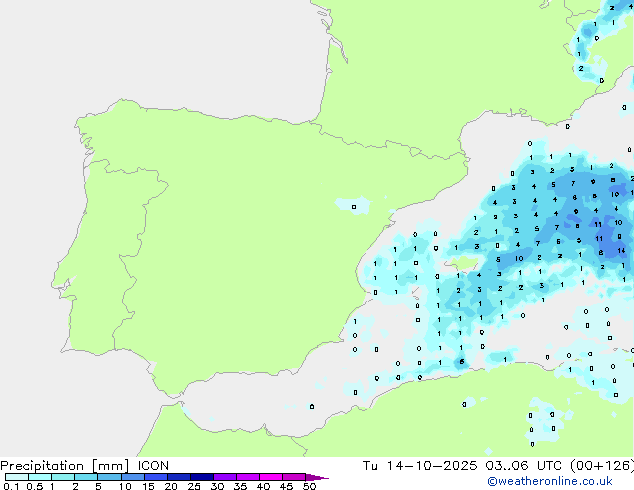Pick the 45–50 mm legend swatch

coord(294,477)
